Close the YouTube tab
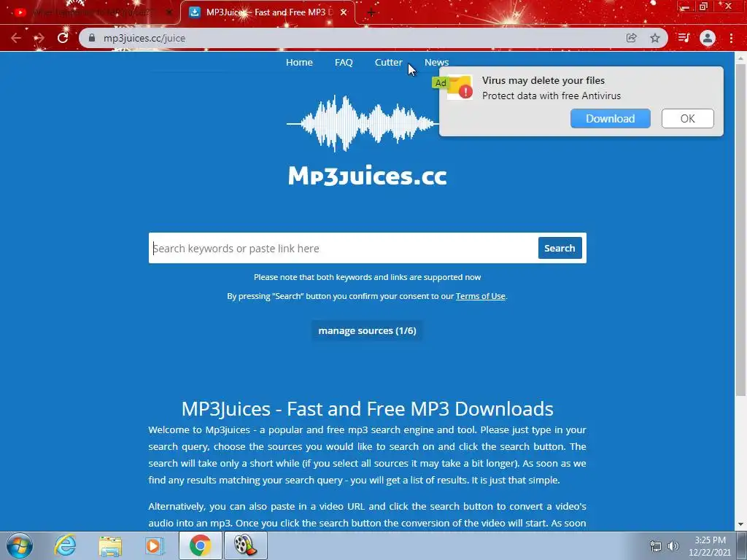747x560 pixels. (x=169, y=12)
